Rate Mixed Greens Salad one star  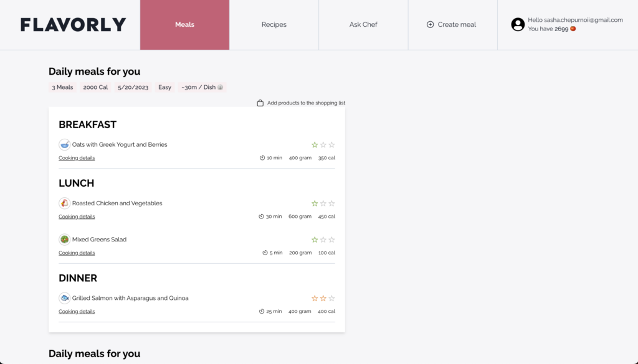pyautogui.click(x=315, y=240)
